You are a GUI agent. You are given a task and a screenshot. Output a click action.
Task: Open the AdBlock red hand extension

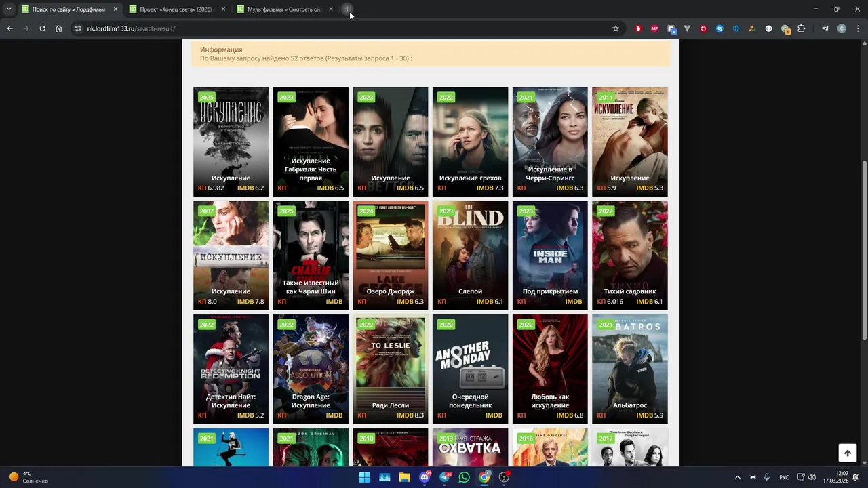point(638,28)
